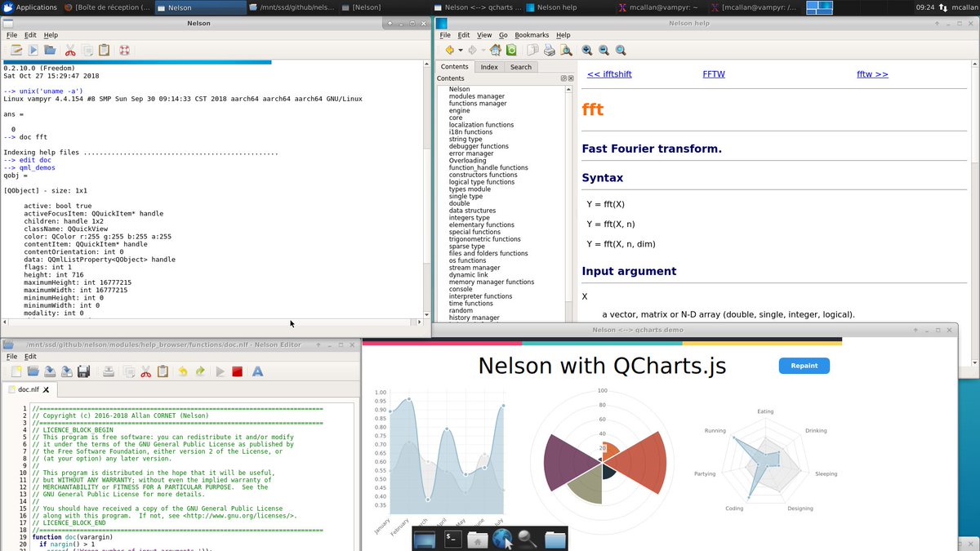
Task: Click the print icon in Nelson help toolbar
Action: click(550, 51)
